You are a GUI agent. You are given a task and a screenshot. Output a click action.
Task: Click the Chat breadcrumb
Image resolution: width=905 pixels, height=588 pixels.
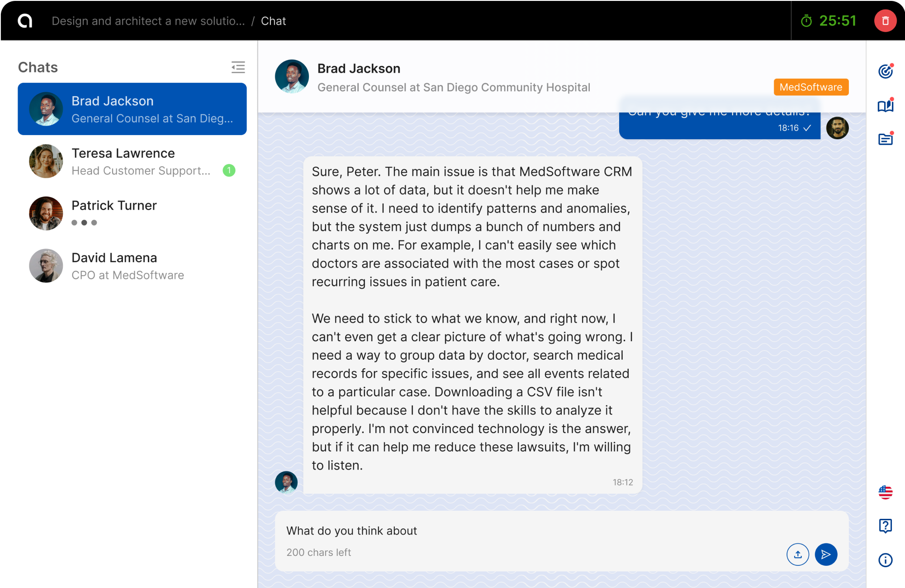pos(273,21)
